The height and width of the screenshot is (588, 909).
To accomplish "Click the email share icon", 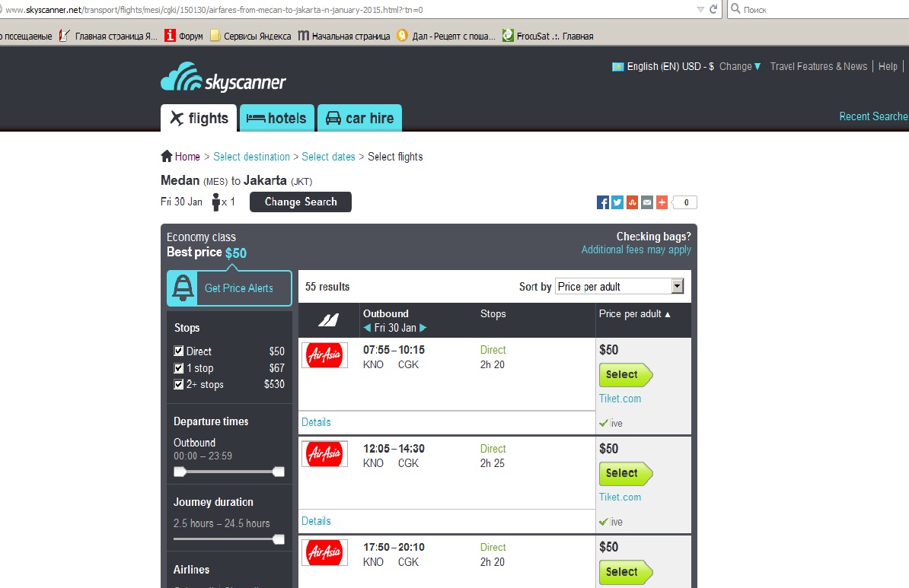I will 647,202.
